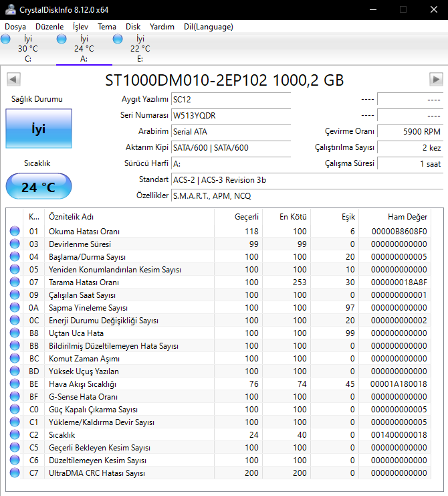Click the Aygıt Yazılımı field SC12
Screen dimensions: 448x496
click(231, 99)
